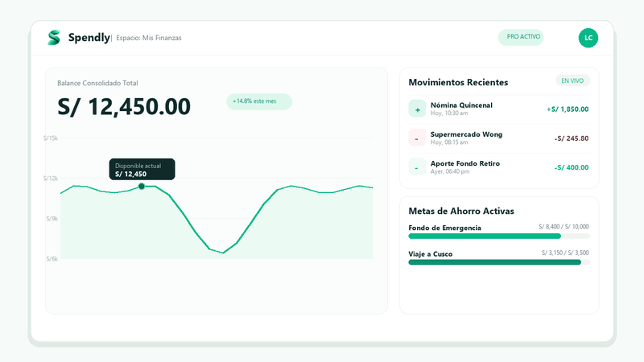The image size is (644, 362).
Task: Click Fondo de Emergencia goal name
Action: 445,228
